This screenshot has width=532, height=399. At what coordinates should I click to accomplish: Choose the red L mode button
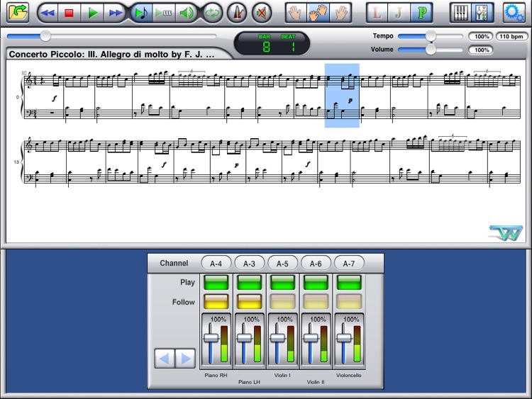377,13
